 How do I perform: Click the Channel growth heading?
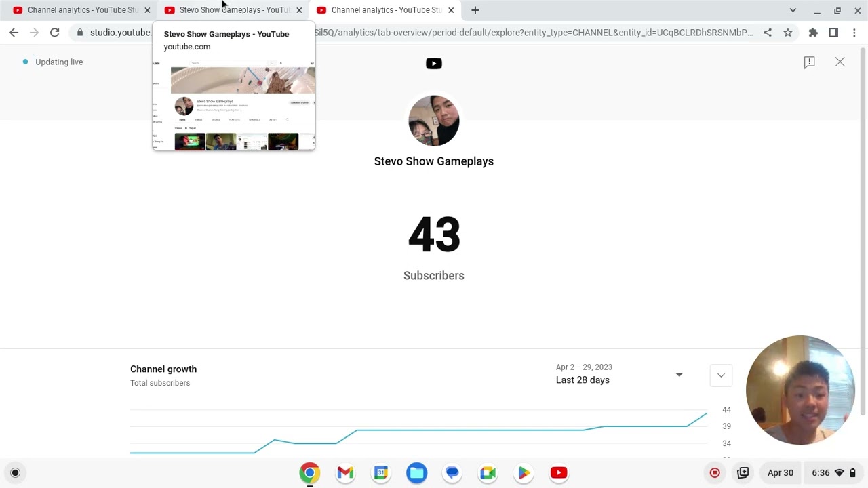click(x=163, y=369)
